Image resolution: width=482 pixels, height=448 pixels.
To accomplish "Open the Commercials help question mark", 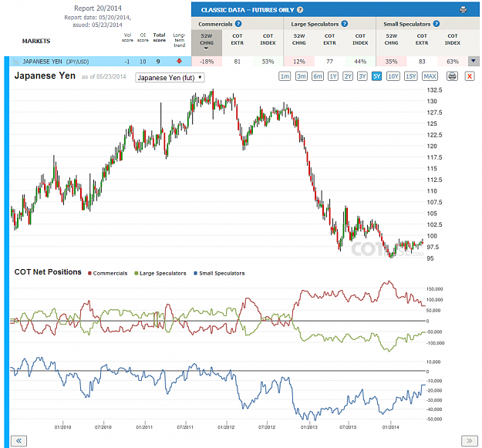I will 238,24.
